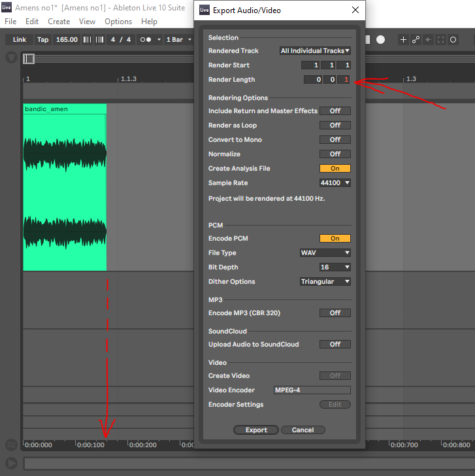Toggle the Automation Arm icon

coord(416,40)
